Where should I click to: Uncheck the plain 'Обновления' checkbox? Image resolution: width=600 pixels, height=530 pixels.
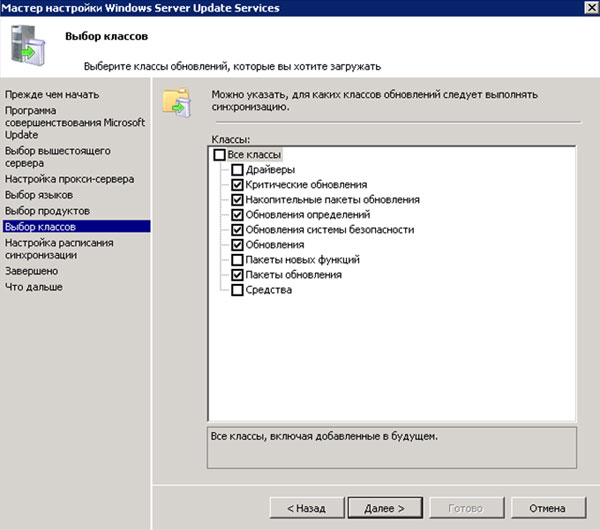237,245
